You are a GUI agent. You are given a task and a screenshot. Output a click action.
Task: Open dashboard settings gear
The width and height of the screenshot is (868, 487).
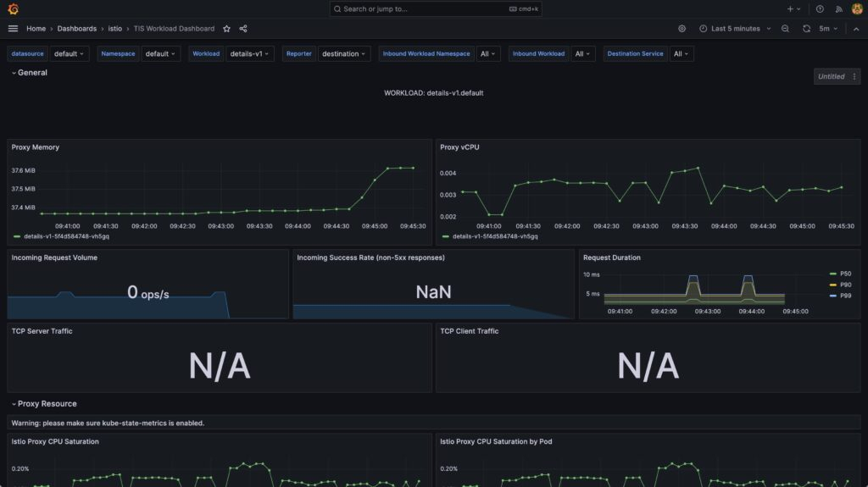(682, 28)
